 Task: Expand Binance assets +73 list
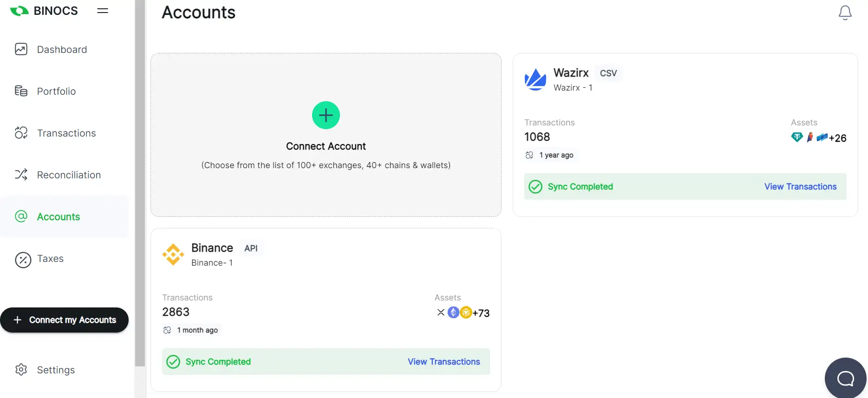481,313
